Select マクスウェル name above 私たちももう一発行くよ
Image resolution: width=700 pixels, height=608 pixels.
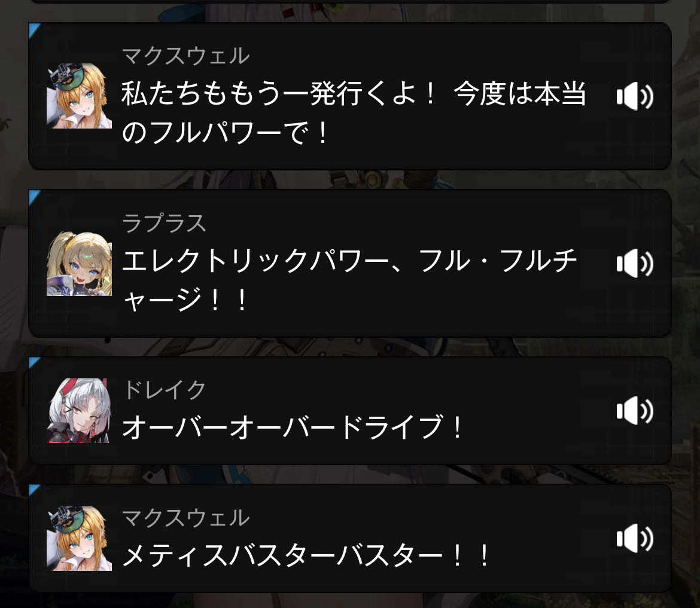point(185,56)
